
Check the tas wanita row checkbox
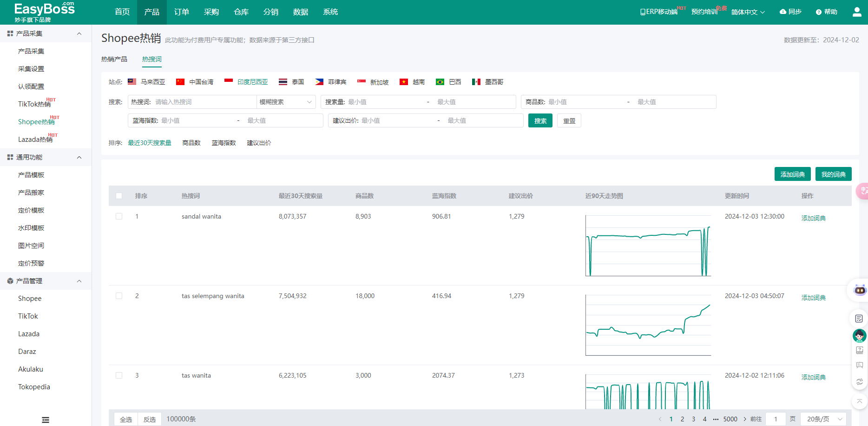point(119,375)
